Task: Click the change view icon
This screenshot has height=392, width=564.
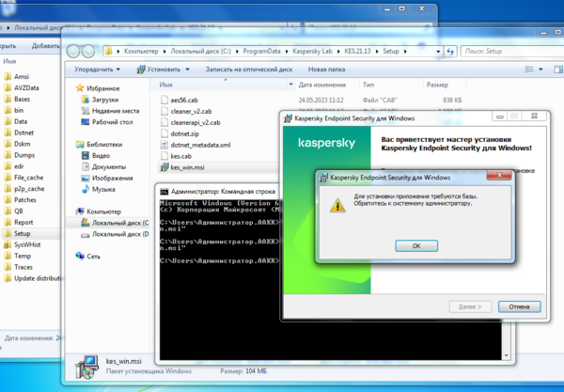Action: pos(529,70)
